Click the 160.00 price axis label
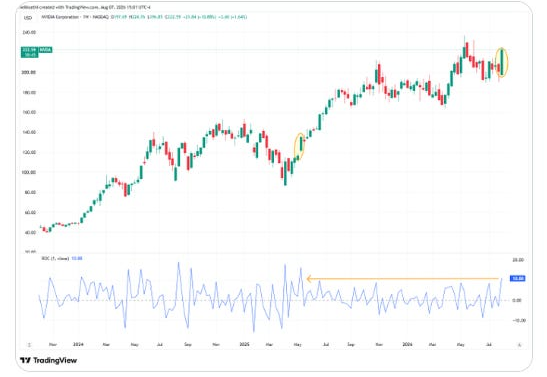The height and width of the screenshot is (377, 547). click(29, 112)
